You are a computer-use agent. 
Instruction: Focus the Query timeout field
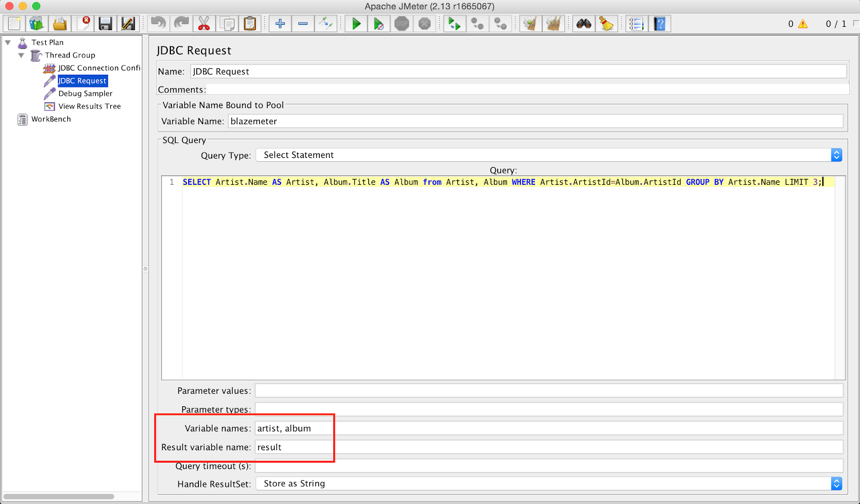[549, 466]
